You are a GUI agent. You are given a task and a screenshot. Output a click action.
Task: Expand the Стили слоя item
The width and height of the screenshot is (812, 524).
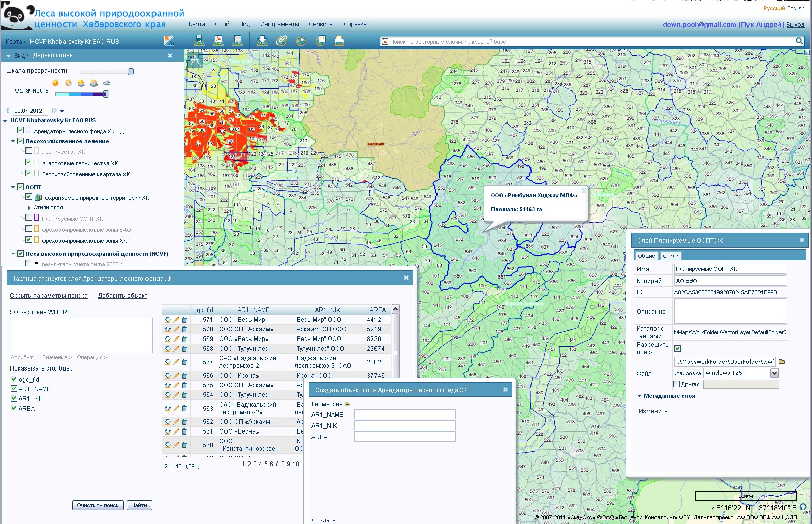(29, 208)
